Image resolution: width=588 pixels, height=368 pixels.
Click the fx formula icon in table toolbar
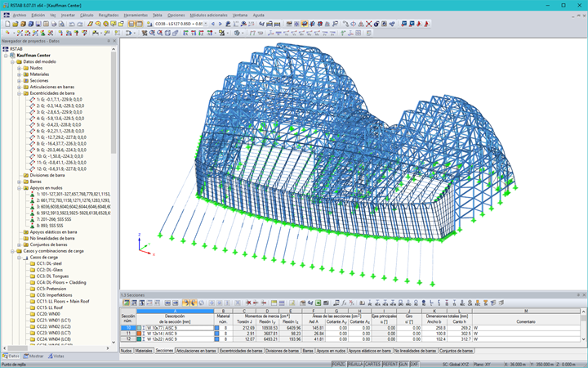(344, 303)
